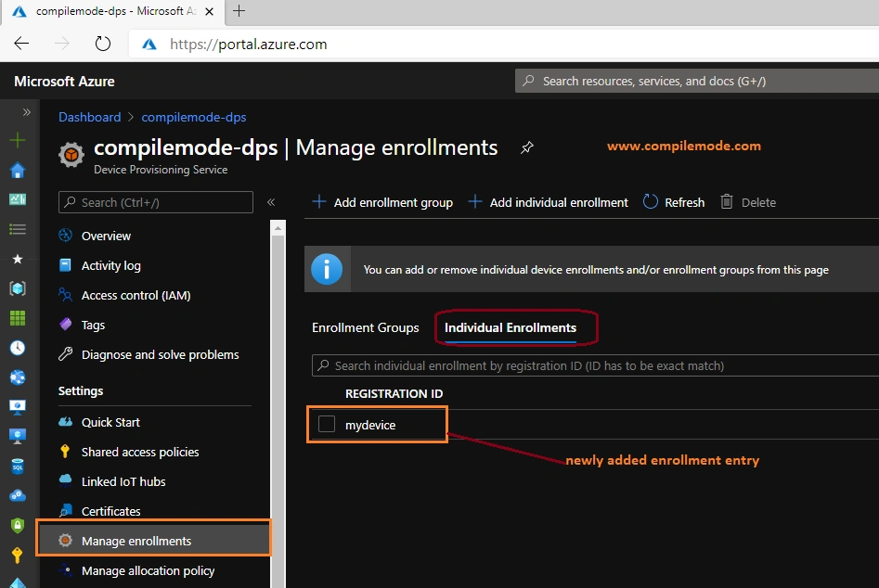
Task: Select Individual Enrollments tab
Action: (x=511, y=327)
